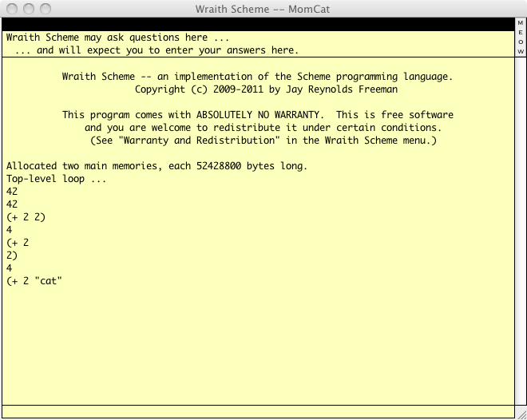Viewport: 527px width, 420px height.
Task: Click the Jay Reynolds Freeman copyright line
Action: point(257,89)
